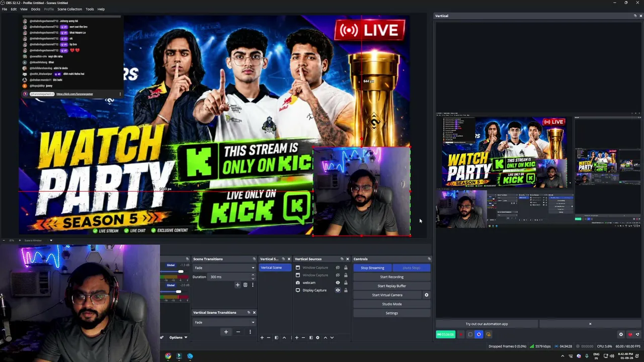Click the blue circular icon in vertical toolbar
The height and width of the screenshot is (362, 644).
click(479, 334)
